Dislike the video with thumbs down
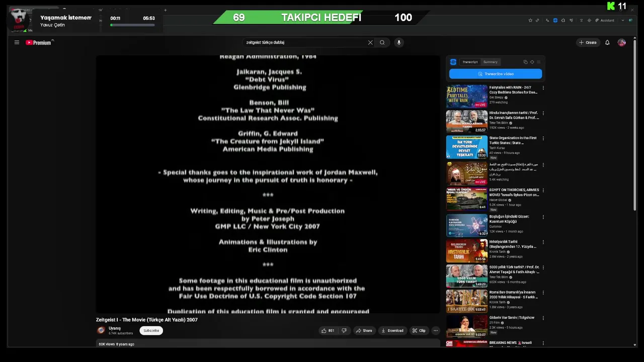 click(x=344, y=331)
